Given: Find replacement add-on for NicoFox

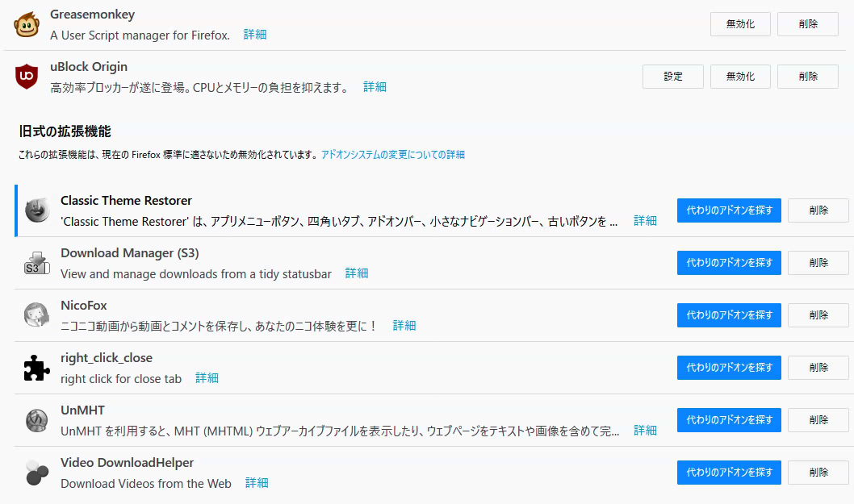Looking at the screenshot, I should (x=729, y=315).
